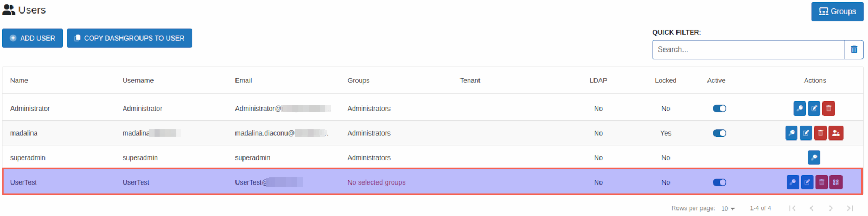Click the quick filter Search field
The image size is (868, 216).
point(748,49)
